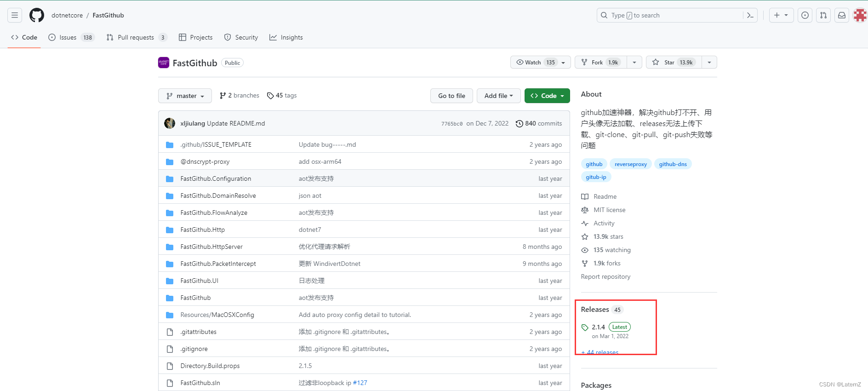Open the FastGithub.Configuration folder
The height and width of the screenshot is (391, 868).
tap(216, 178)
